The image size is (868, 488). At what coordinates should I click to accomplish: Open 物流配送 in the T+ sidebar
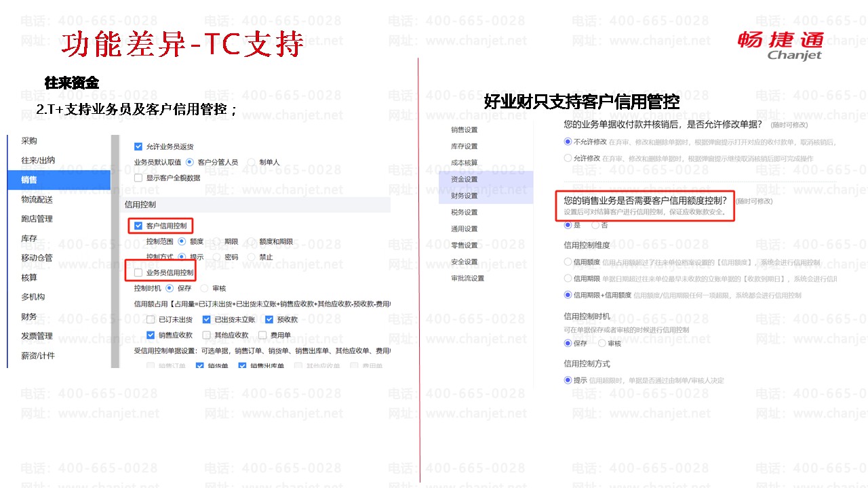37,199
